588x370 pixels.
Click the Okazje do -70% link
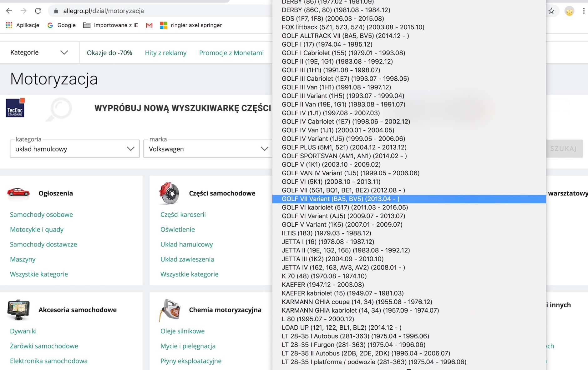pyautogui.click(x=109, y=52)
